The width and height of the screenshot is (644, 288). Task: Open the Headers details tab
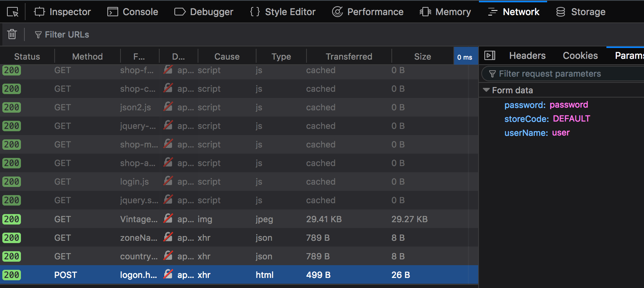click(x=527, y=56)
